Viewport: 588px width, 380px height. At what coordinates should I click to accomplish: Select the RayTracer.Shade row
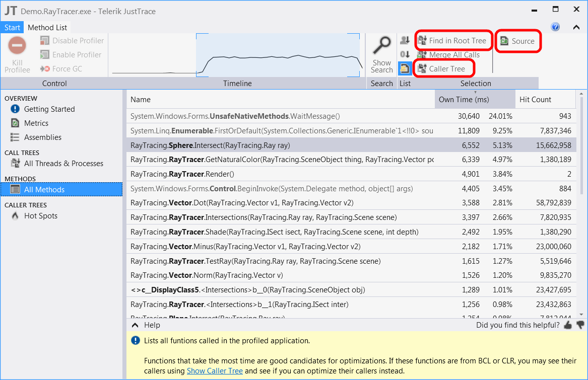(x=351, y=232)
